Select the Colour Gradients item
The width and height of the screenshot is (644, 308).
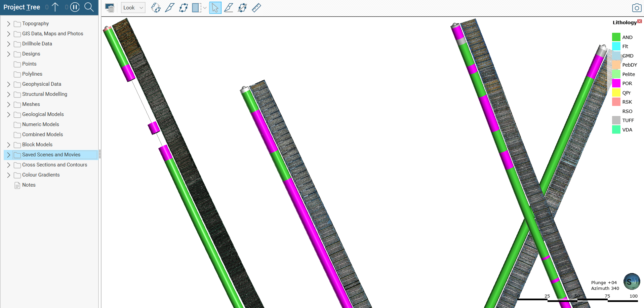pos(41,175)
